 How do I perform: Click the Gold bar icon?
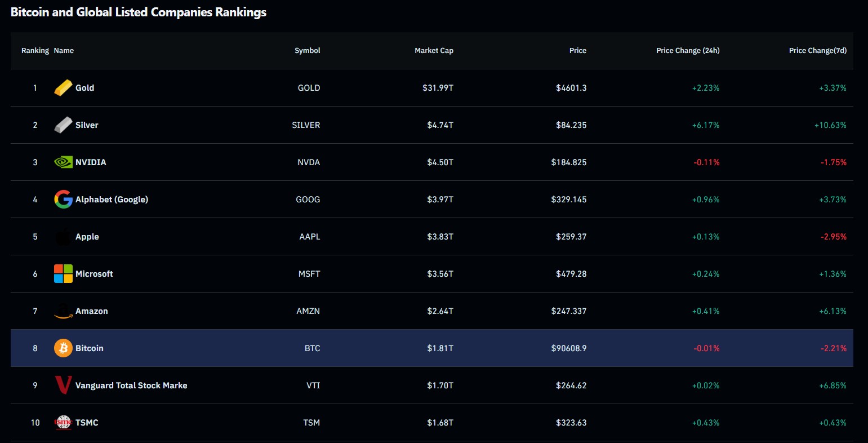pyautogui.click(x=63, y=88)
